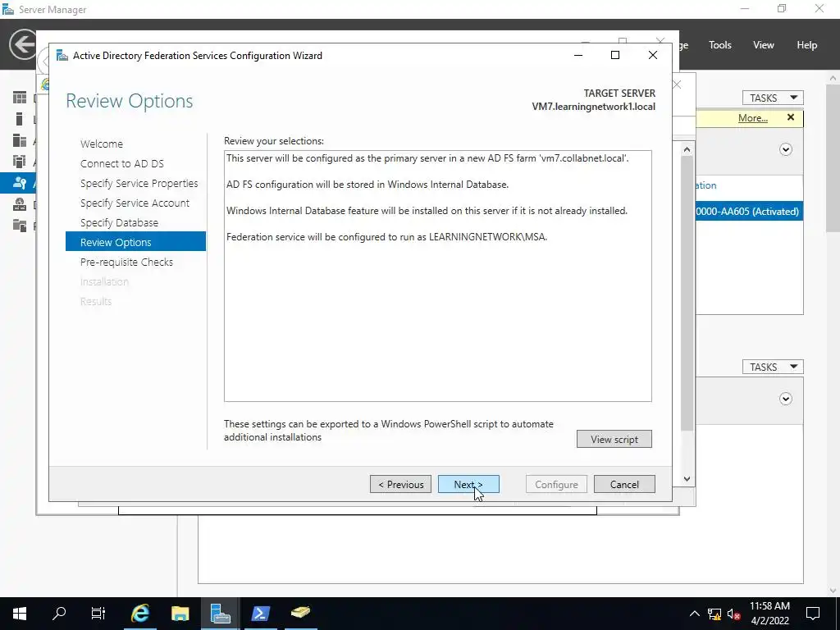Select the Local Server sidebar icon

pyautogui.click(x=20, y=119)
